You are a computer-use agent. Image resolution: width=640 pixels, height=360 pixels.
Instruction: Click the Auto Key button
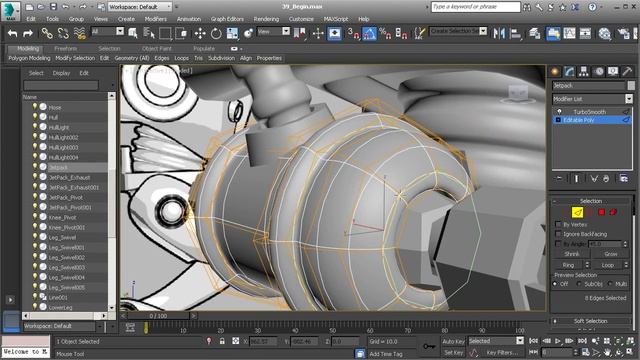[x=453, y=341]
